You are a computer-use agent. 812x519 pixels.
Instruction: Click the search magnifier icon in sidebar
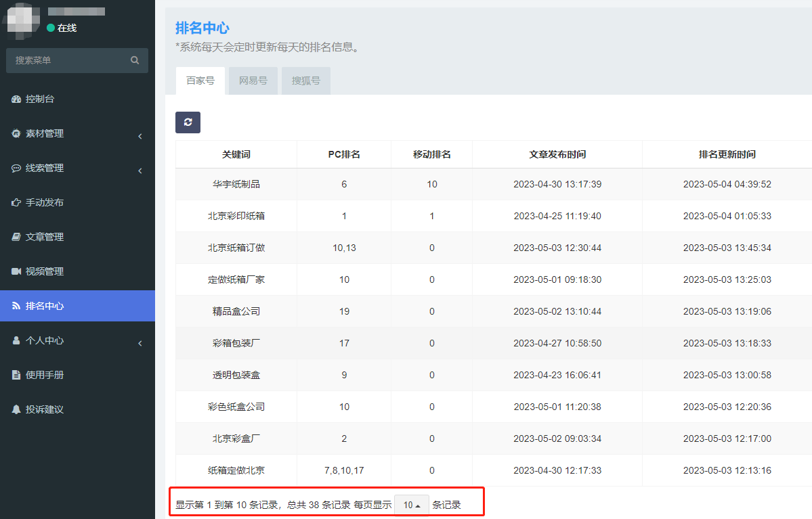tap(135, 60)
